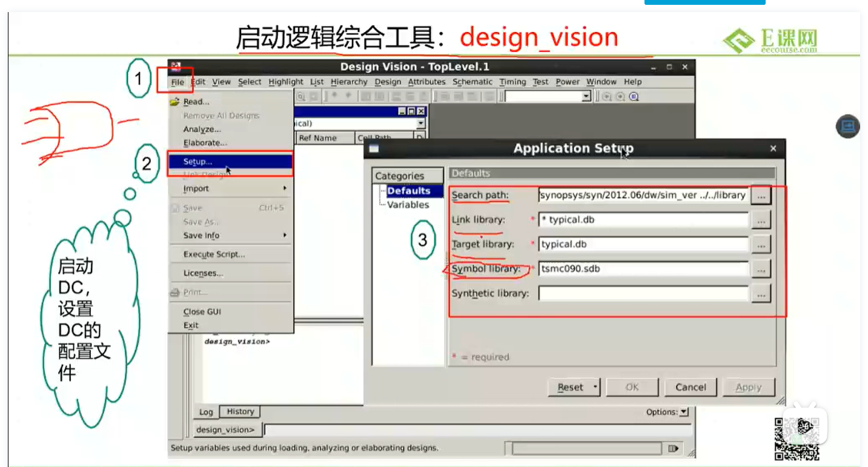
Task: Open the Edit menu
Action: point(198,82)
